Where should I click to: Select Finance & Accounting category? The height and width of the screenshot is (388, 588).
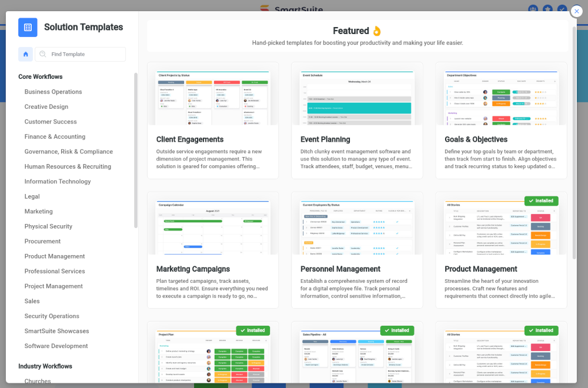click(x=55, y=137)
